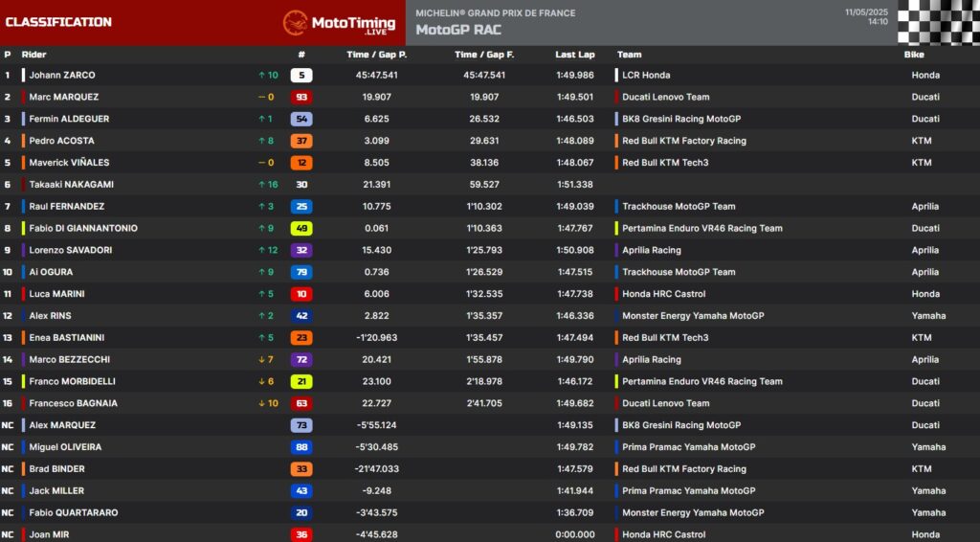The width and height of the screenshot is (980, 542).
Task: Click Nakagami's number 30 badge
Action: (301, 185)
